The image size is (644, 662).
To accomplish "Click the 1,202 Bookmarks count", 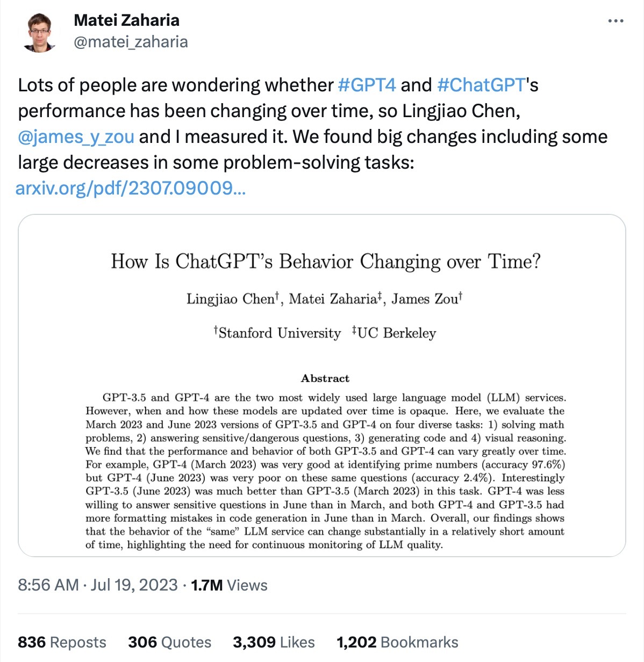I will [x=397, y=642].
